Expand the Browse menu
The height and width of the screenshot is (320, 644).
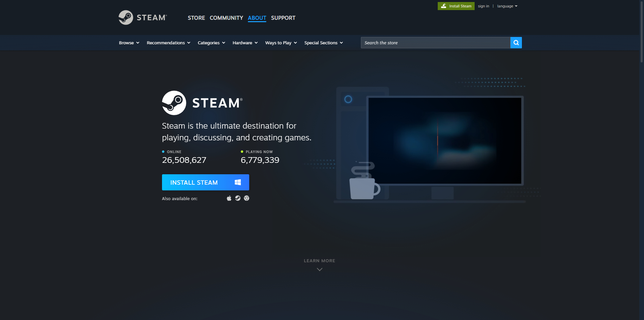[129, 43]
